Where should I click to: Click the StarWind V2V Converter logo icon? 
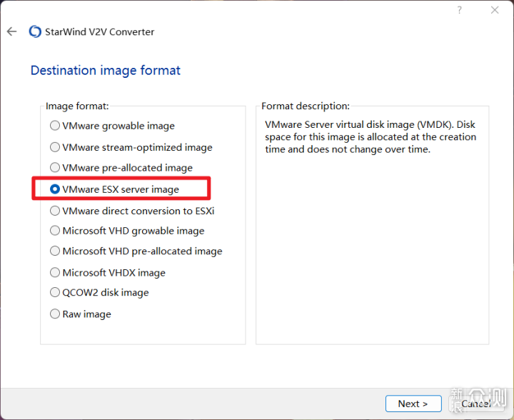[x=35, y=31]
